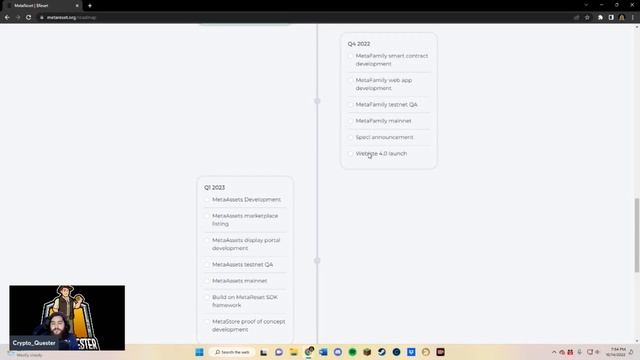Open the notification bell in the taskbar
Image resolution: width=640 pixels, height=360 pixels.
click(631, 352)
